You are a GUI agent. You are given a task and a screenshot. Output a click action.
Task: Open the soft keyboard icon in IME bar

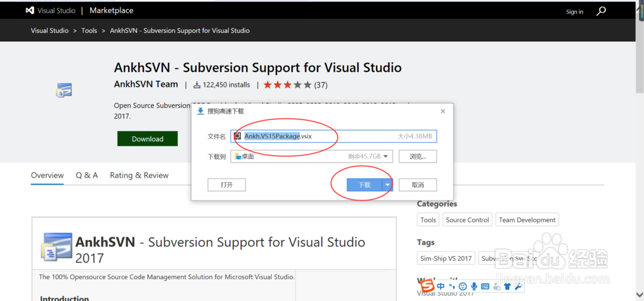(x=485, y=286)
